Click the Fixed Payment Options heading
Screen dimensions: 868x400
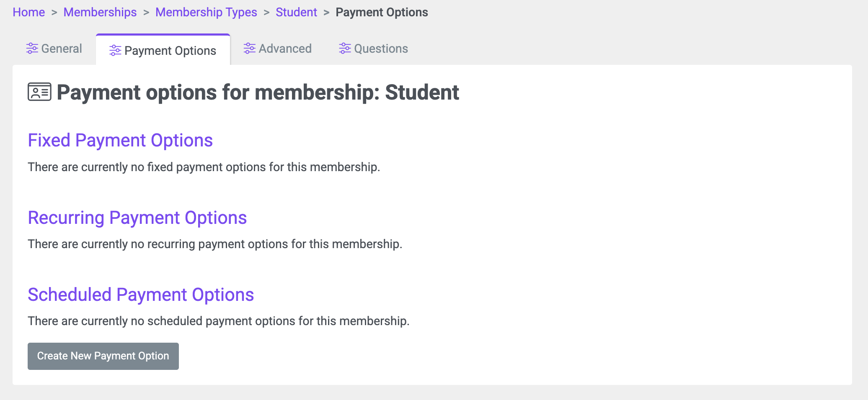click(x=120, y=140)
